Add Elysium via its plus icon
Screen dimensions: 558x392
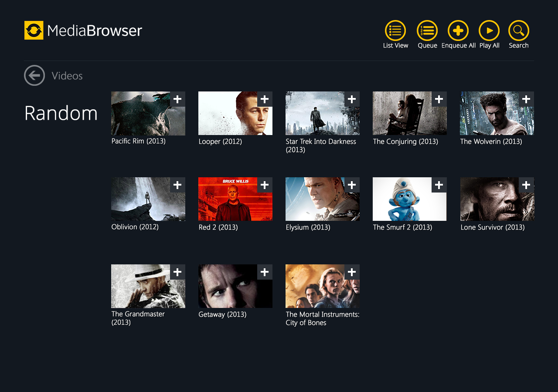[x=352, y=185]
